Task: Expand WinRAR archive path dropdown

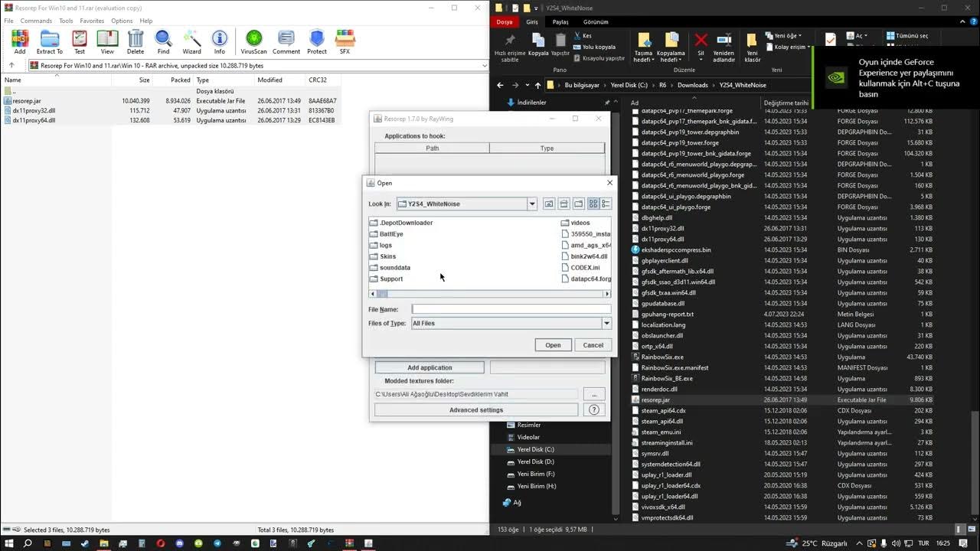Action: point(485,66)
